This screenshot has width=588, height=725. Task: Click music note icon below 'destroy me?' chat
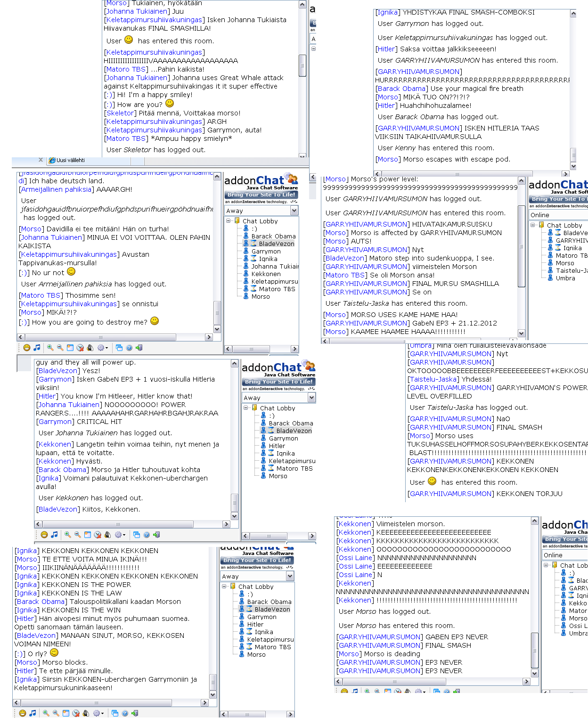coord(37,348)
